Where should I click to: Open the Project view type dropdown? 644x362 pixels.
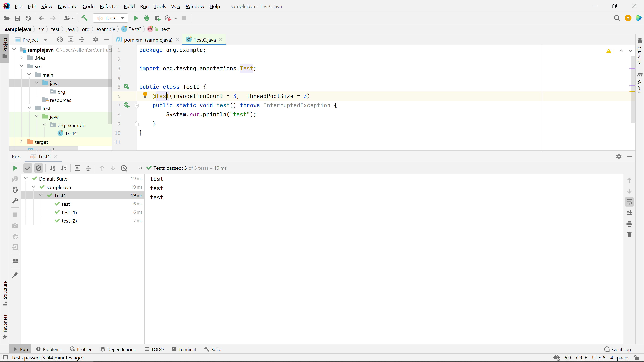[45, 40]
